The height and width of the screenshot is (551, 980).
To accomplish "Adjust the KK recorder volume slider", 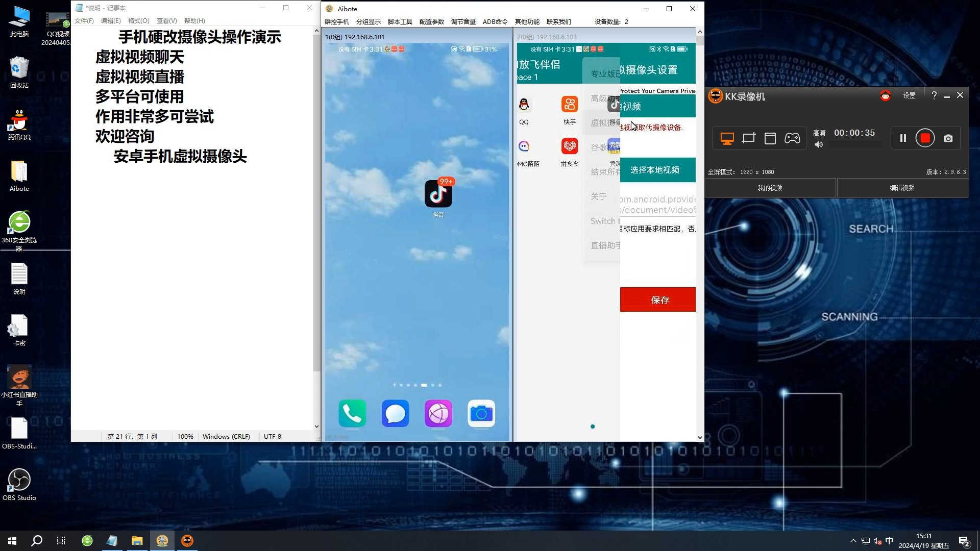I will pos(856,145).
